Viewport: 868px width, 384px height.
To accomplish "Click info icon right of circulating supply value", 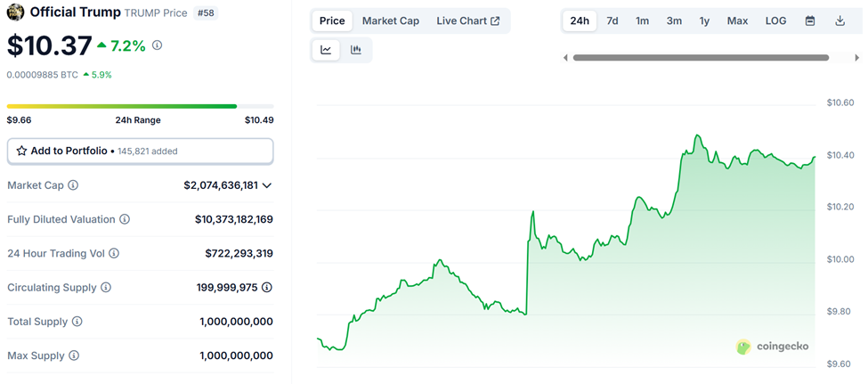I will [x=266, y=288].
